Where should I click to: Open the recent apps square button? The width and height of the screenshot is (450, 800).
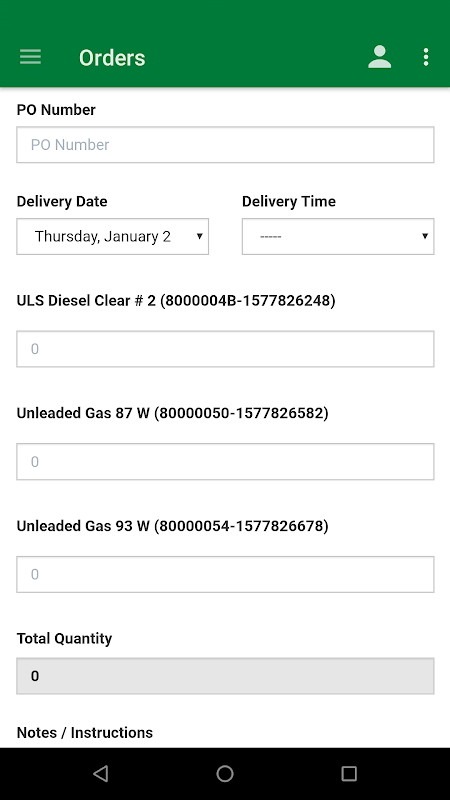tap(349, 773)
